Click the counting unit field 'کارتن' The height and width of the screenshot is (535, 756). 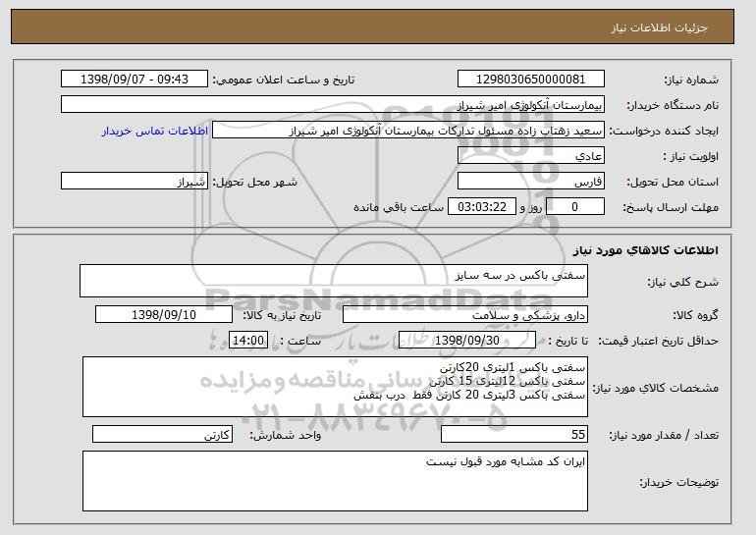click(x=162, y=434)
